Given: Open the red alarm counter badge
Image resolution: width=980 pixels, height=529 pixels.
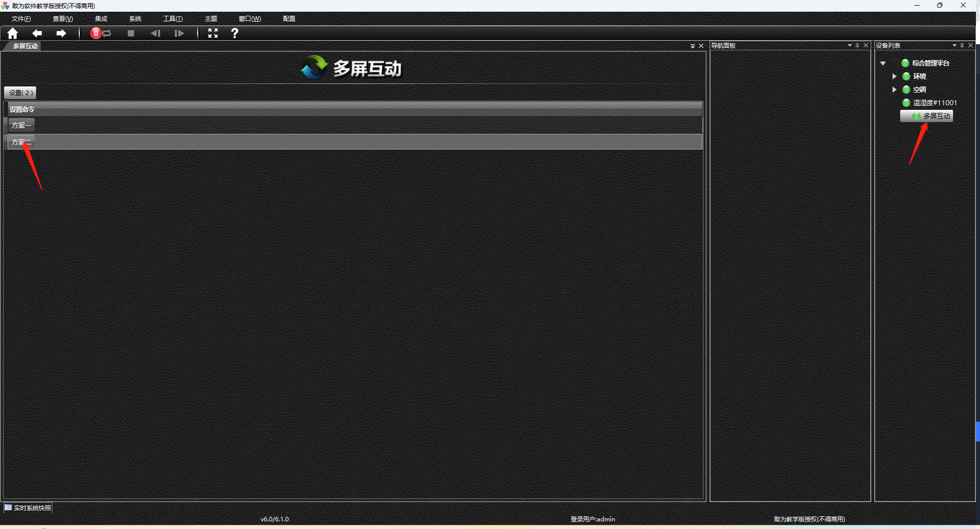Looking at the screenshot, I should coord(96,33).
